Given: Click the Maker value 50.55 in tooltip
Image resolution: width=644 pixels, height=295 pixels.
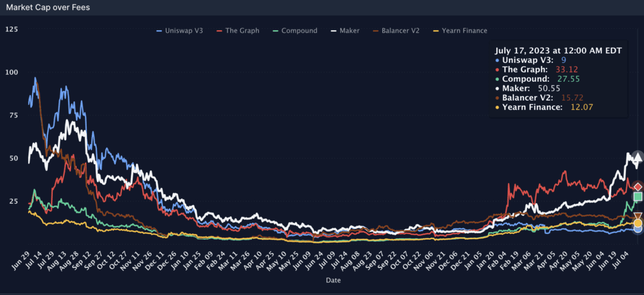Looking at the screenshot, I should coord(549,88).
